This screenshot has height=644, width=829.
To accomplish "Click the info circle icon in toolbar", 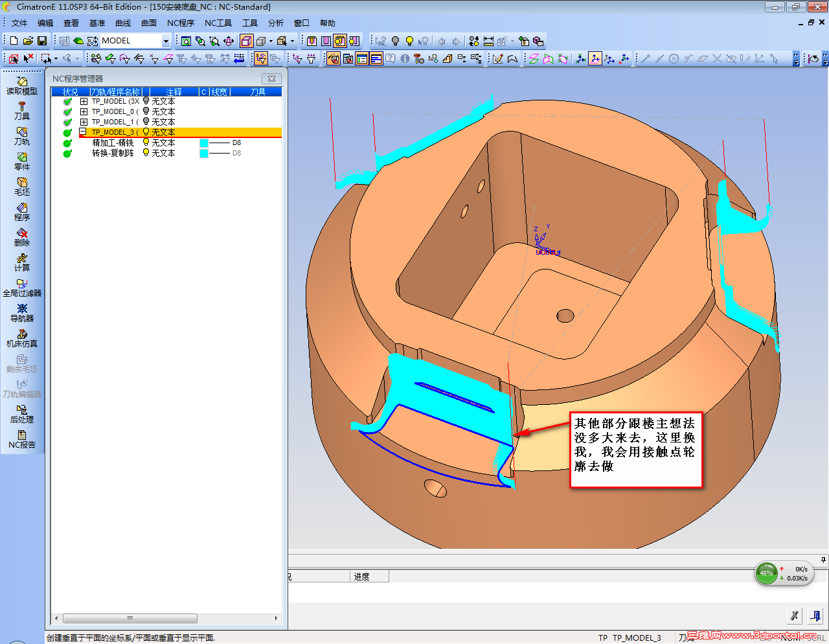I will (405, 58).
